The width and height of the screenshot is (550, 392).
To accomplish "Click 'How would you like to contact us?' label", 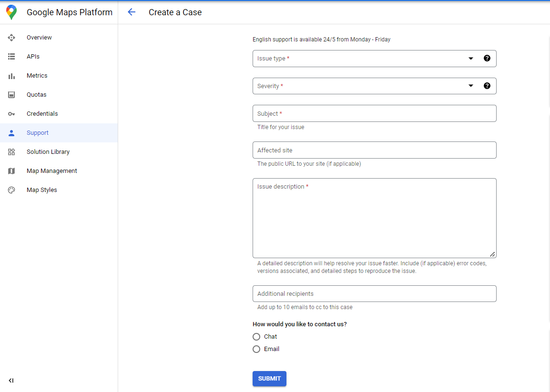I will [300, 324].
